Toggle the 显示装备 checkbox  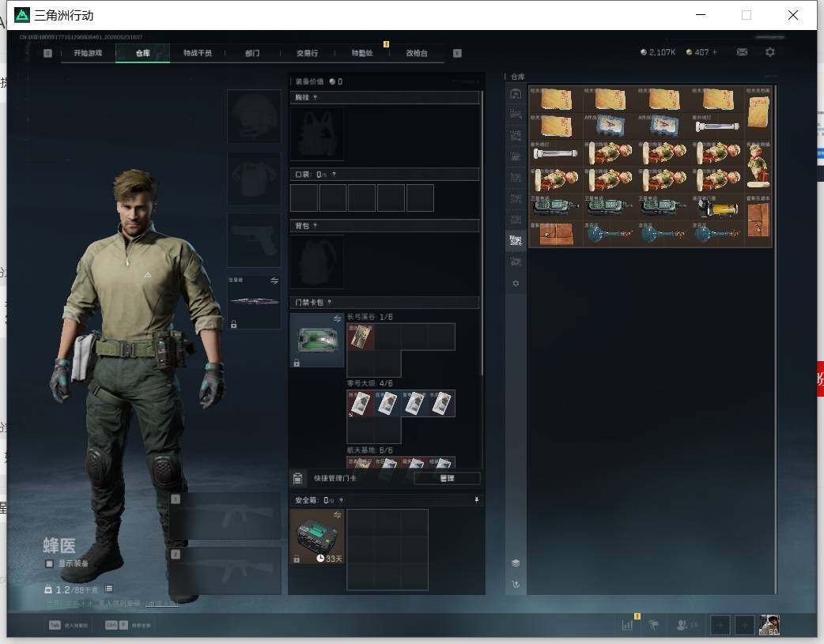click(x=49, y=563)
